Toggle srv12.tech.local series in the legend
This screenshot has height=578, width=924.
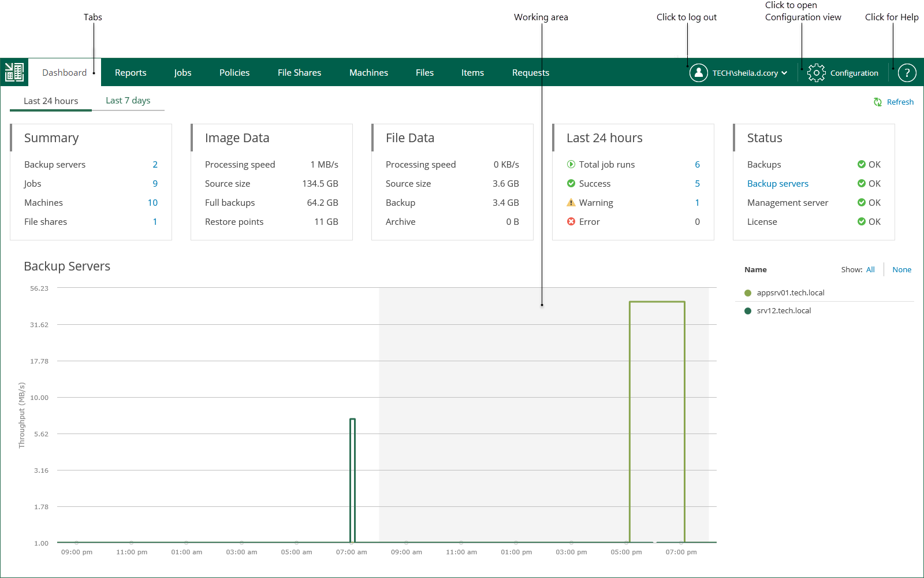748,311
